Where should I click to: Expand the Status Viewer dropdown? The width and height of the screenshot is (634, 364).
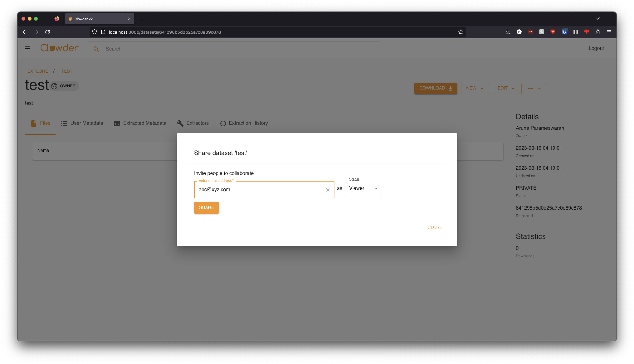click(363, 188)
